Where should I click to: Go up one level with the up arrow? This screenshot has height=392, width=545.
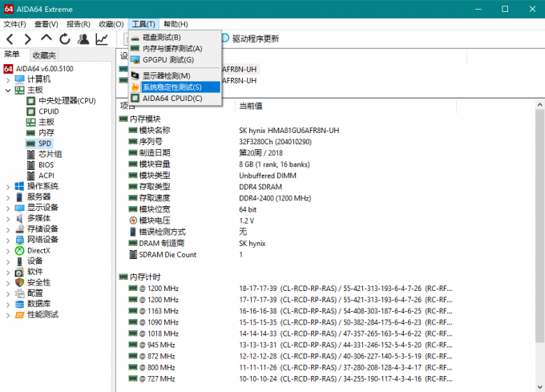[x=46, y=38]
